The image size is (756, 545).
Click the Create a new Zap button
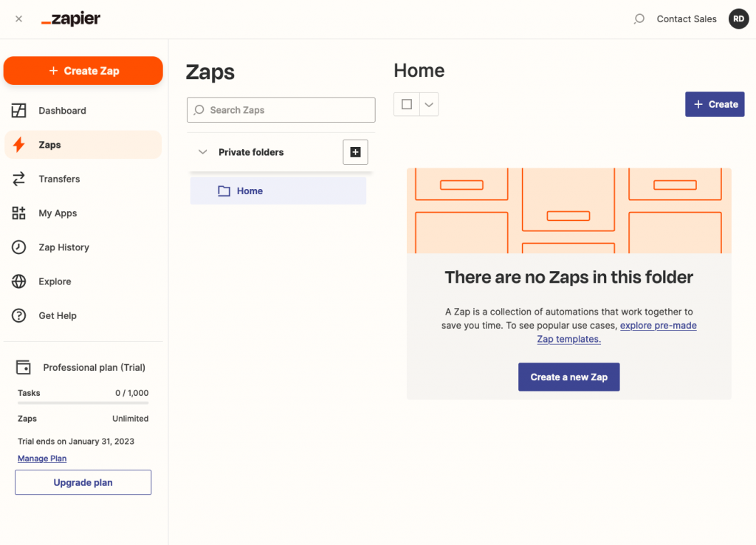click(x=568, y=377)
